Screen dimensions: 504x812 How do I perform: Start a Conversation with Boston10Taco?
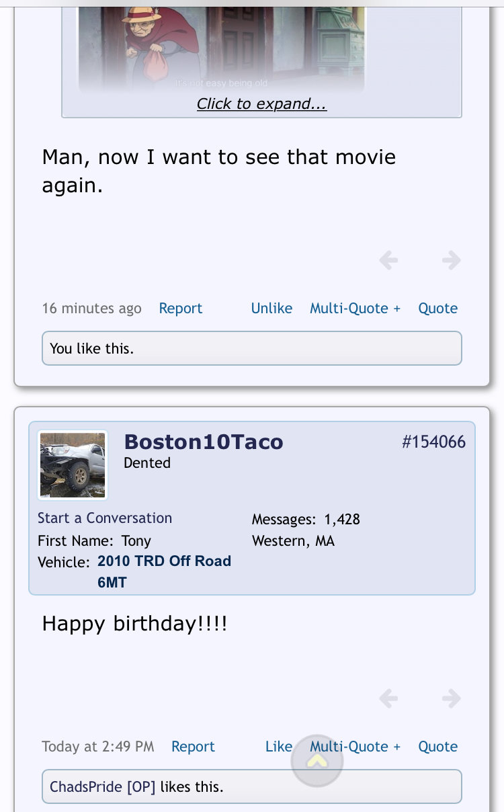[105, 518]
